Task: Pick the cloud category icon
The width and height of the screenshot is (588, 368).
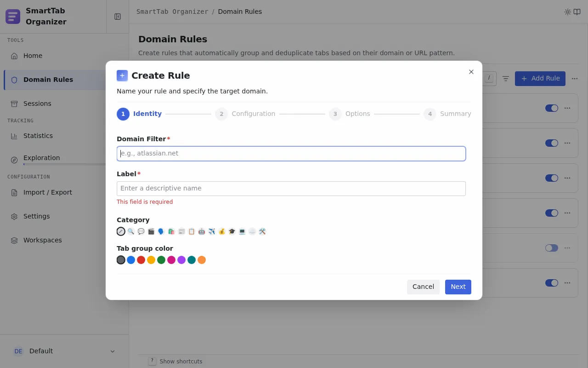Action: pyautogui.click(x=252, y=231)
